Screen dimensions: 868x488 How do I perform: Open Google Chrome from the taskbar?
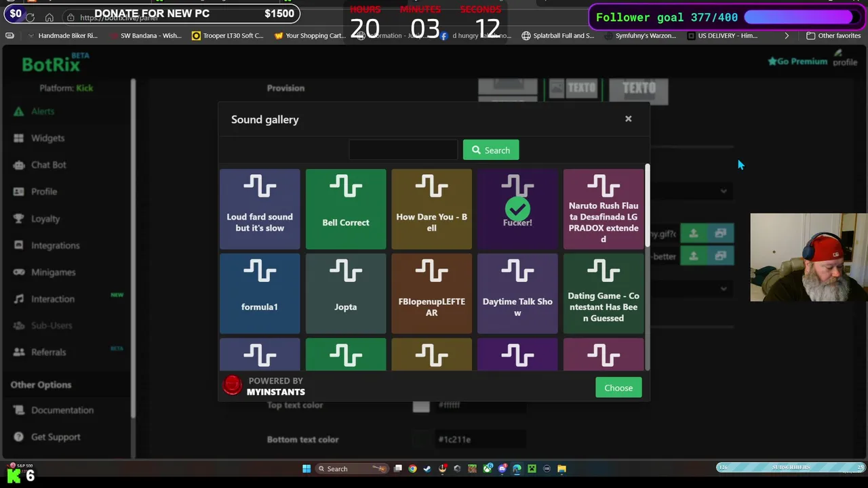point(412,468)
